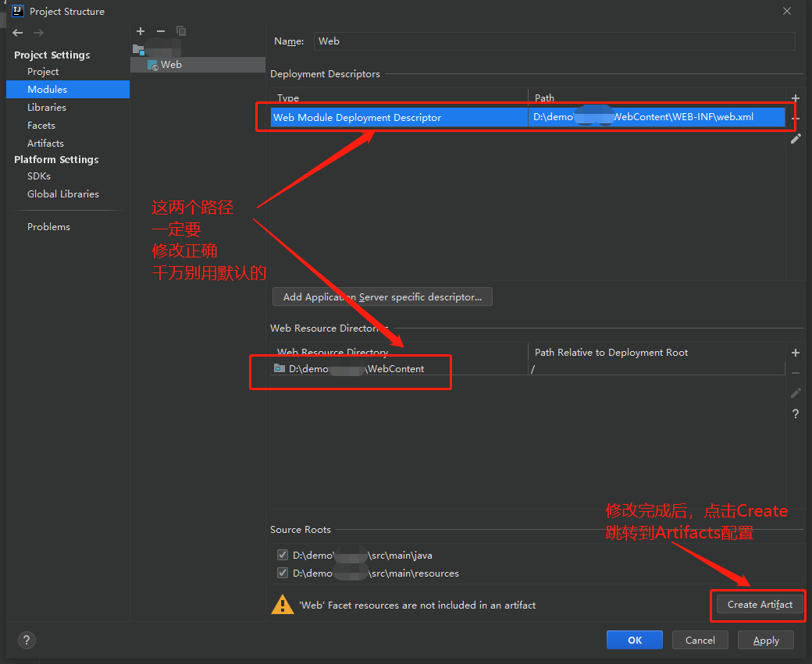Edit the deployment descriptor with pencil icon
This screenshot has width=812, height=664.
[796, 139]
